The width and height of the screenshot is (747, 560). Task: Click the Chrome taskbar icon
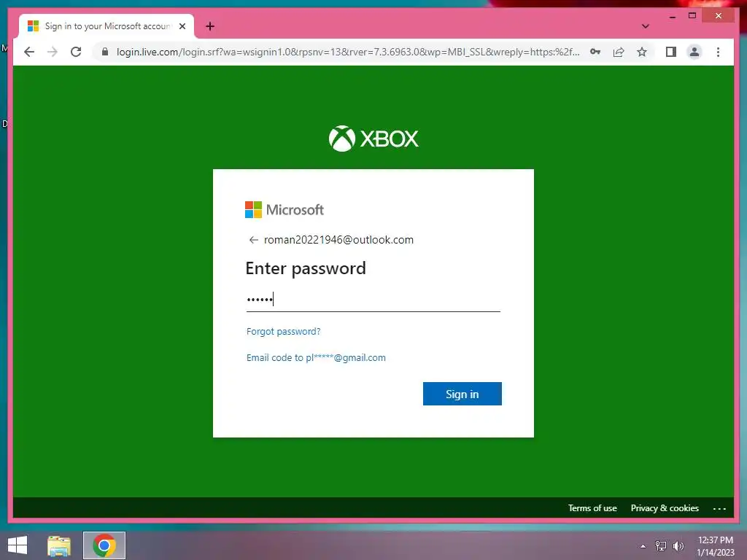pyautogui.click(x=104, y=545)
